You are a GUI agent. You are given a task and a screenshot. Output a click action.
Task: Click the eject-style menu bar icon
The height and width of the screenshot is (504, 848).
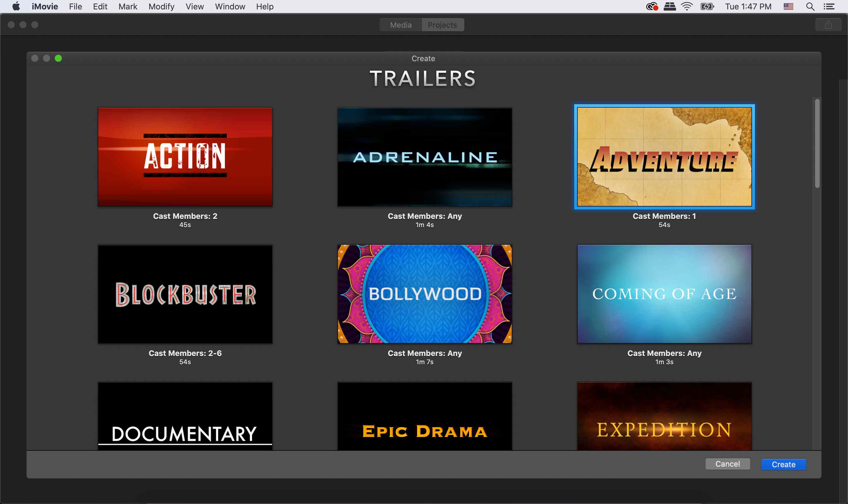[x=670, y=6]
